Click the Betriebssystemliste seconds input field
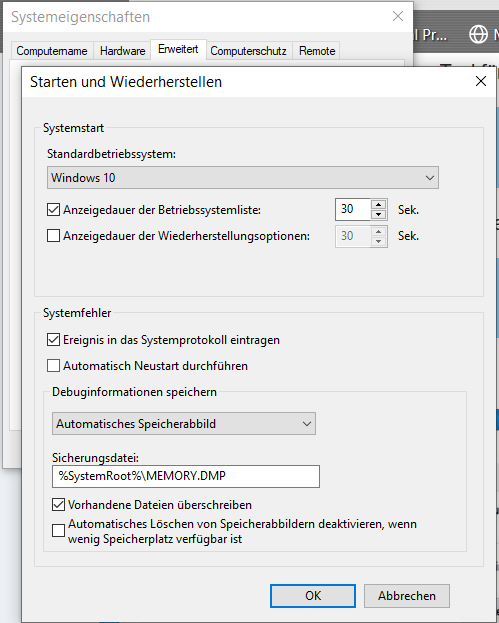The height and width of the screenshot is (623, 499). coord(353,209)
